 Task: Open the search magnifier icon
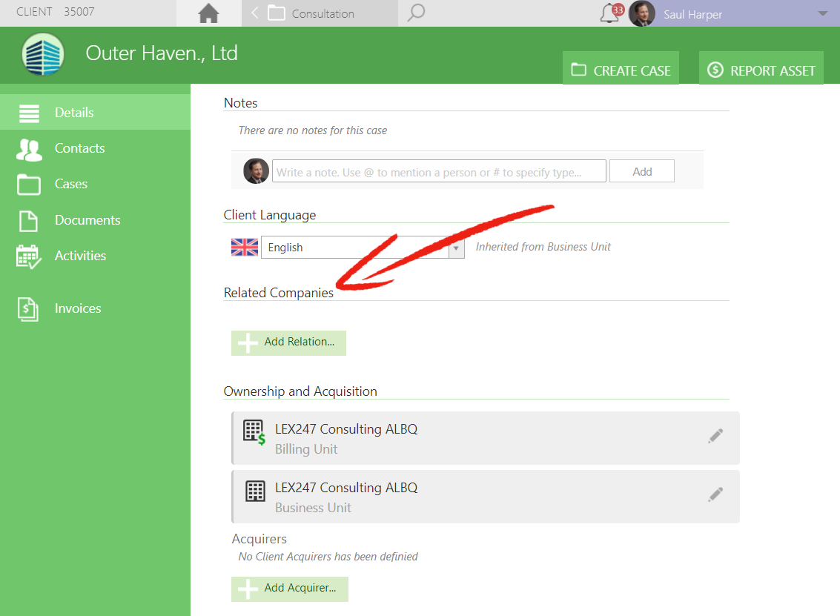click(416, 13)
